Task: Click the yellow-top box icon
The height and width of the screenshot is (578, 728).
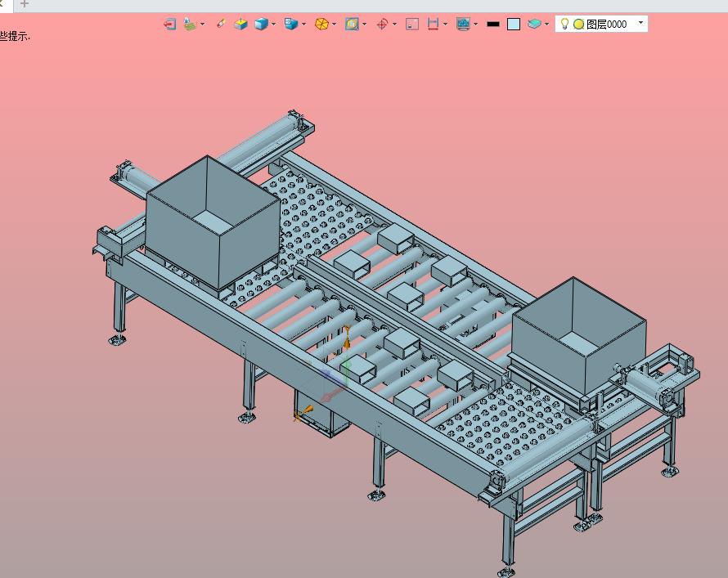Action: click(240, 25)
